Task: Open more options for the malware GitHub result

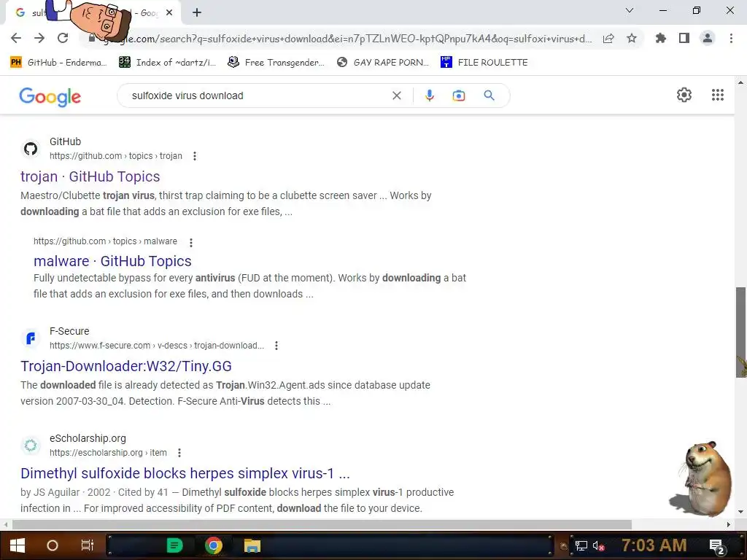Action: coord(190,242)
